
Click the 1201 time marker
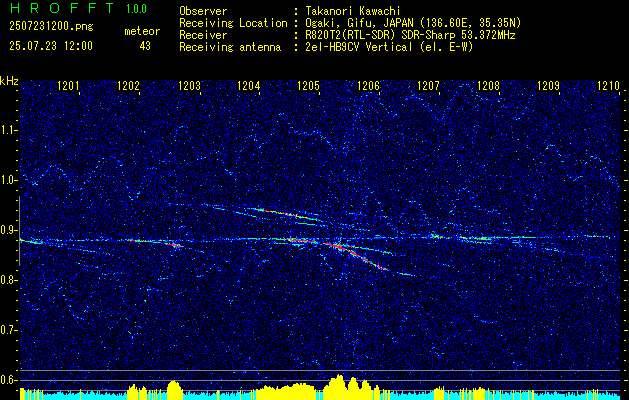point(68,85)
